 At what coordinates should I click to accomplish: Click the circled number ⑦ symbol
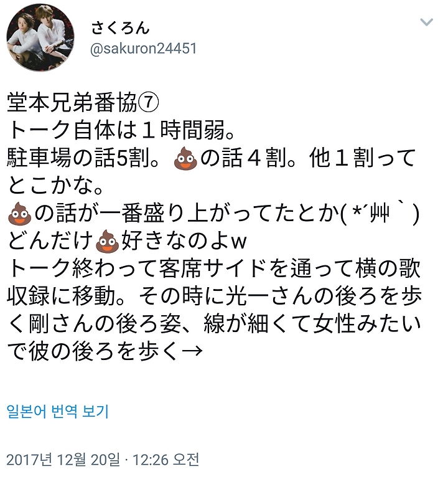(149, 103)
